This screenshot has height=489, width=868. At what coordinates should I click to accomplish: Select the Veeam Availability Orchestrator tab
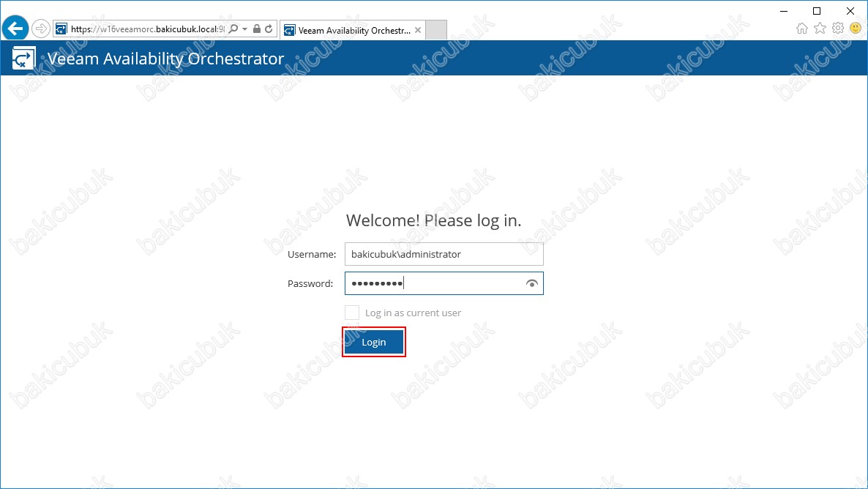(x=353, y=30)
